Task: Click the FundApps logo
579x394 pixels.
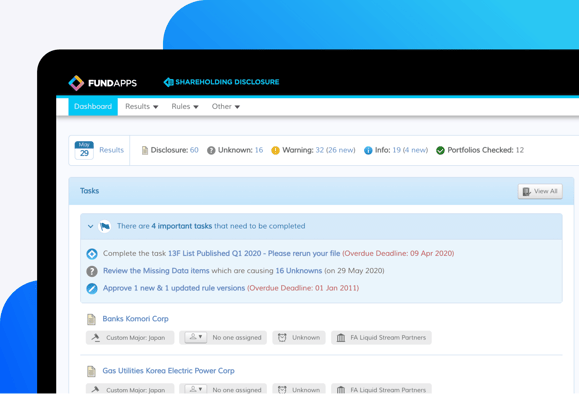Action: 103,83
